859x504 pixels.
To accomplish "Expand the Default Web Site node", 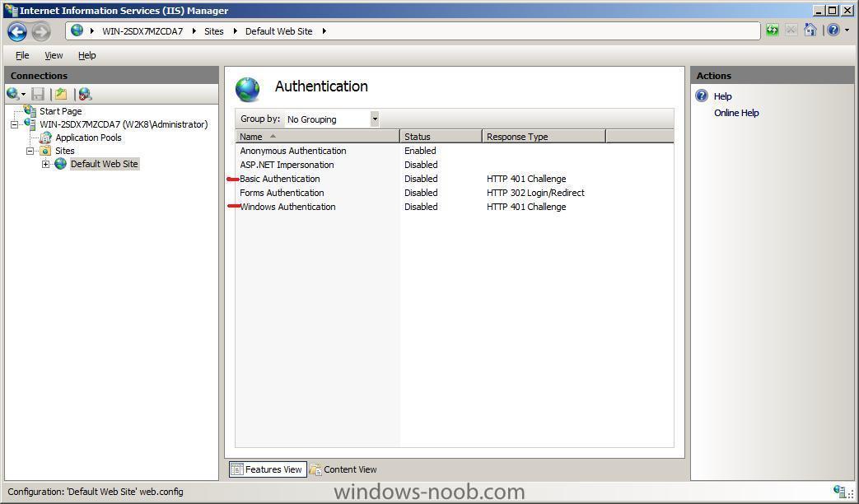I will (45, 164).
